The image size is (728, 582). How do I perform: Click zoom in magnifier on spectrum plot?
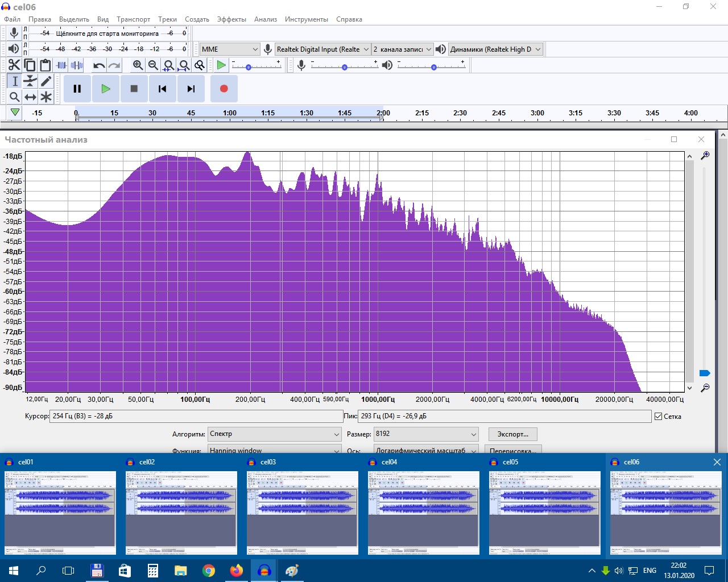point(705,156)
